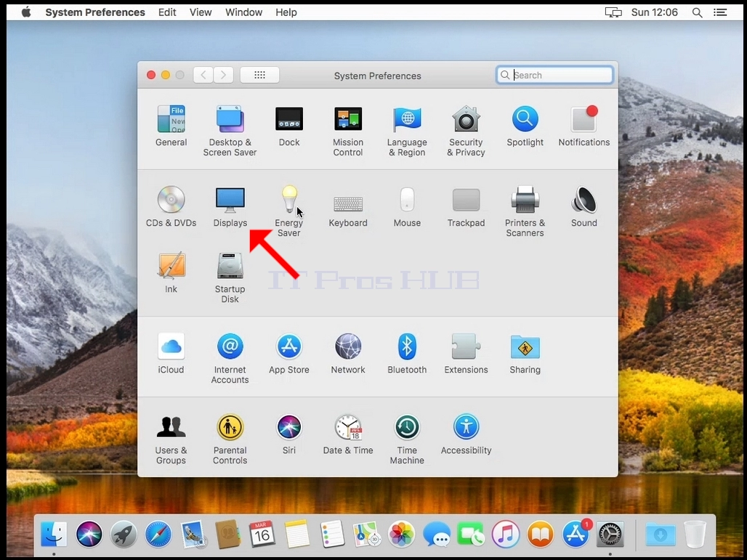Open the Trash in the Dock
747x560 pixels.
(695, 534)
